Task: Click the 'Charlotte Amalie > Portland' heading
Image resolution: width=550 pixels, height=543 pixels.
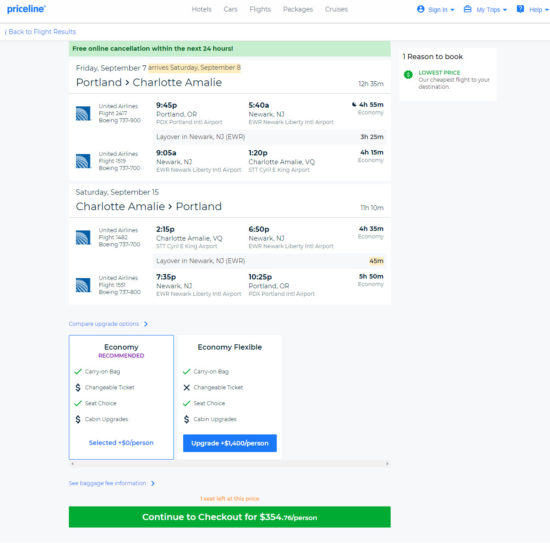Action: (149, 206)
